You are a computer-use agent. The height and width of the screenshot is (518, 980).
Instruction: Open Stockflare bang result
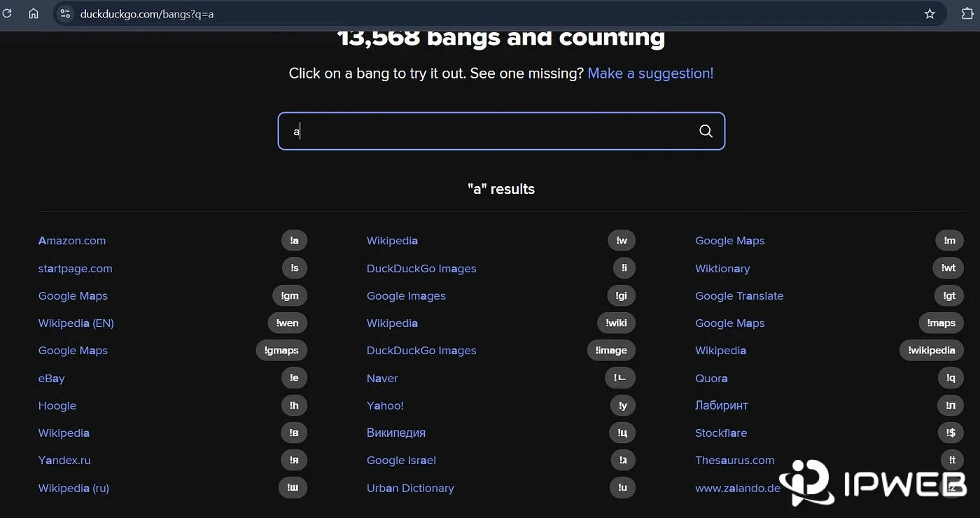(721, 433)
